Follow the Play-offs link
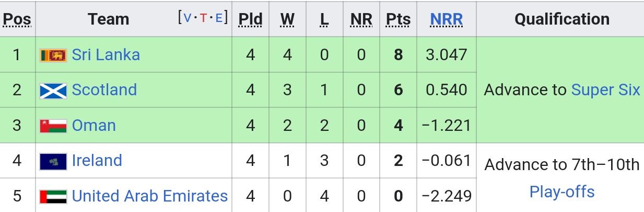The height and width of the screenshot is (212, 644). [x=562, y=192]
